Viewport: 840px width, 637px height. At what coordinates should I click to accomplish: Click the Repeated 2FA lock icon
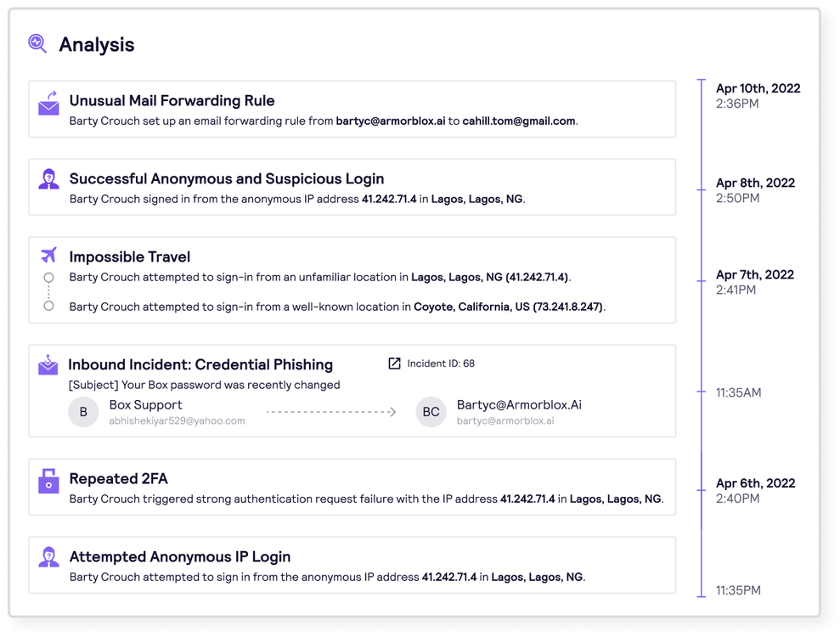click(48, 481)
